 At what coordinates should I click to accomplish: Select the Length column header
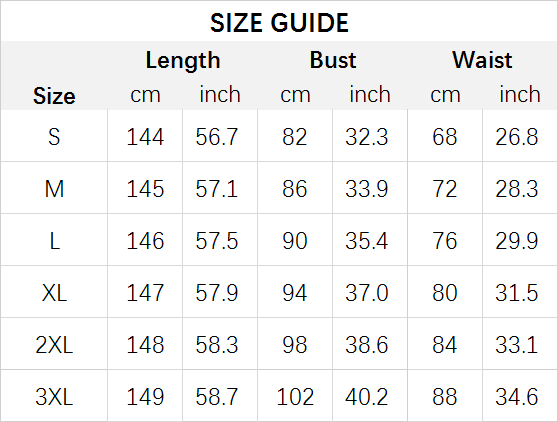tap(183, 60)
